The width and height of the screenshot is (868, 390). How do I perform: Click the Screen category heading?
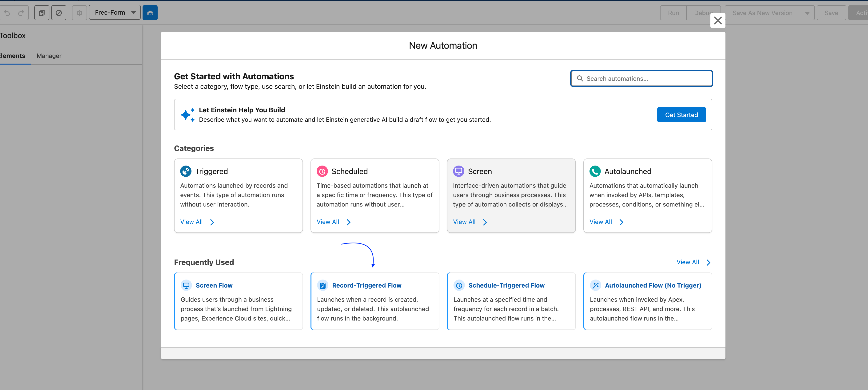pos(480,171)
